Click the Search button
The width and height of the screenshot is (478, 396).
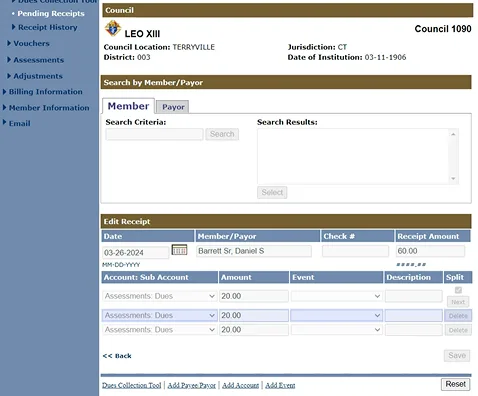tap(222, 134)
